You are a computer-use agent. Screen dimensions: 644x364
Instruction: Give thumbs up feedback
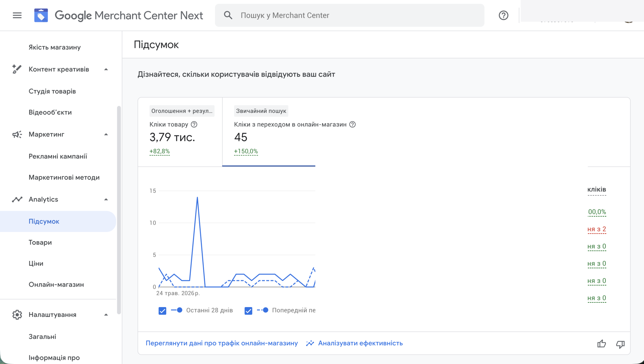click(x=601, y=344)
